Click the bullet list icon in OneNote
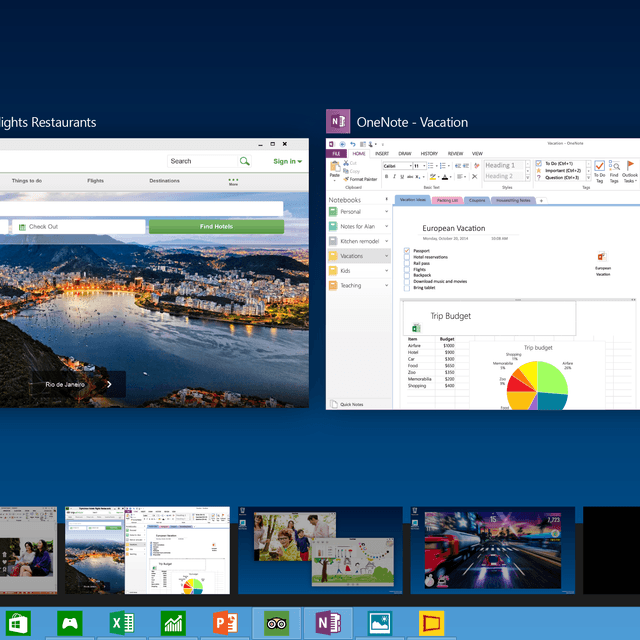This screenshot has height=640, width=640. 431,166
